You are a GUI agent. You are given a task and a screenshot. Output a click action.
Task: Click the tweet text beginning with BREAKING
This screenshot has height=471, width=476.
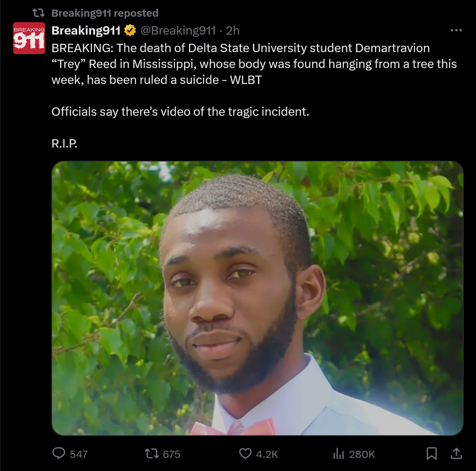coord(254,64)
